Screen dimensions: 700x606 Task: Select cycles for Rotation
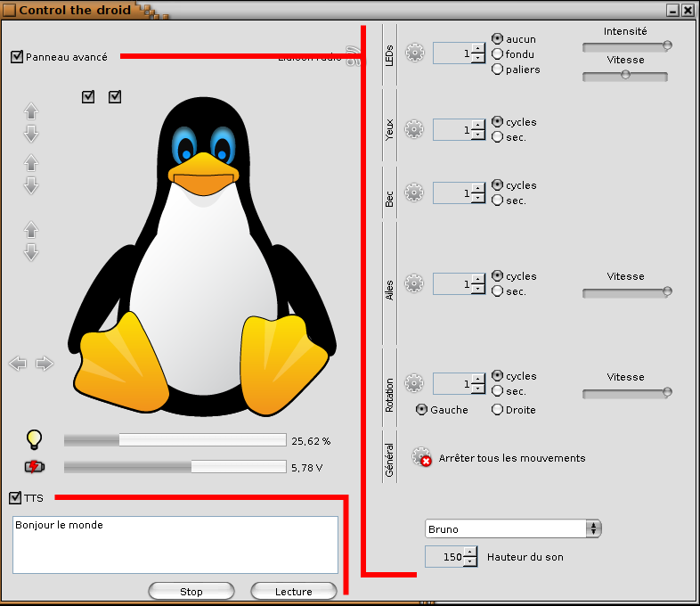(x=497, y=375)
